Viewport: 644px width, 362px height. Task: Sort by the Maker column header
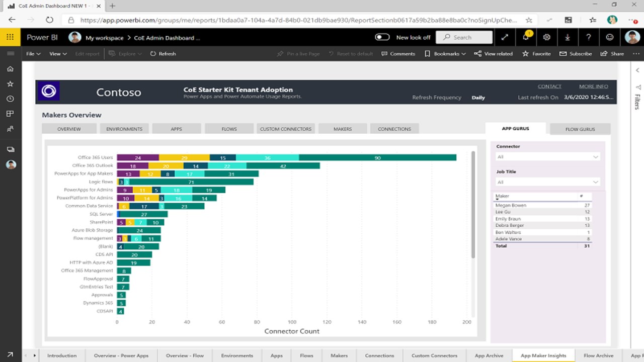coord(502,196)
